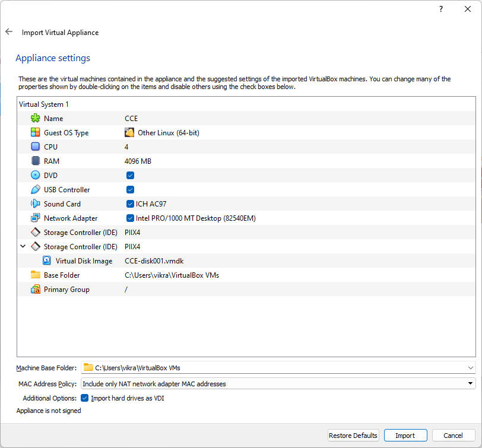
Task: Disable the USB Controller checkbox
Action: click(130, 189)
